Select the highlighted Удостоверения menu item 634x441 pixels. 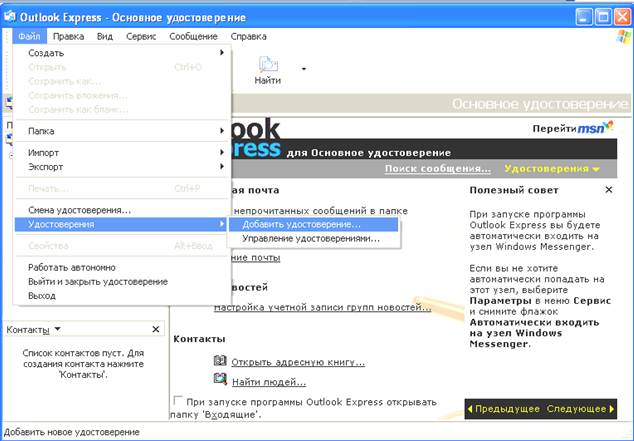[x=121, y=224]
